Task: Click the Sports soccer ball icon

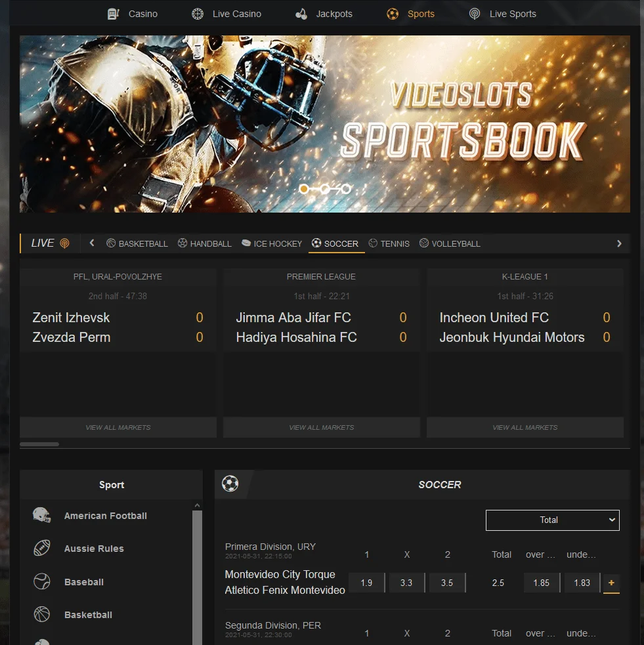Action: (393, 14)
